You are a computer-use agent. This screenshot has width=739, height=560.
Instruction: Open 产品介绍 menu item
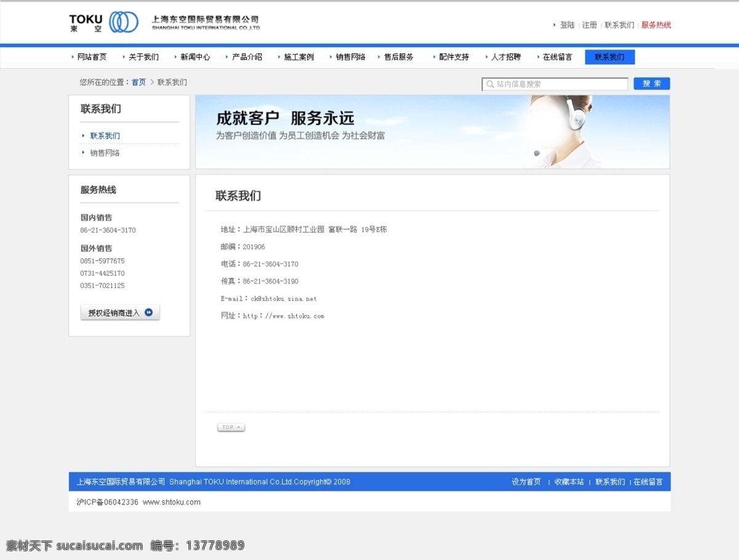pos(247,57)
